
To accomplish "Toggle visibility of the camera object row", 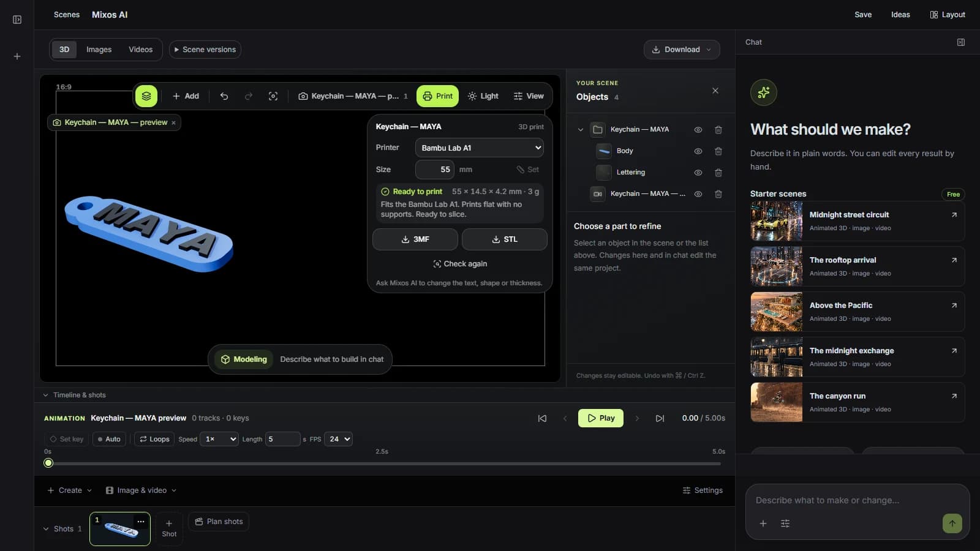I will 698,194.
